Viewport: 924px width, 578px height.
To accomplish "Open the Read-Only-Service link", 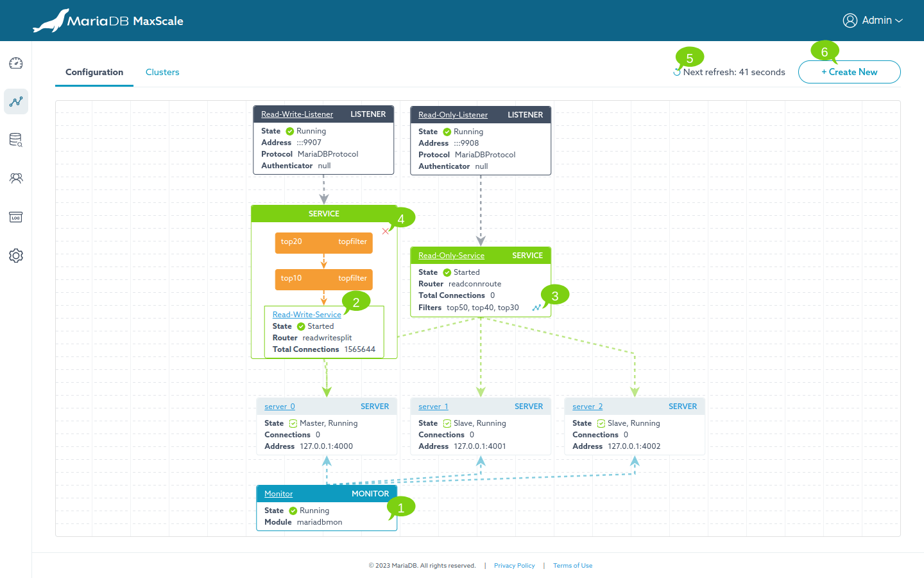I will click(x=451, y=256).
